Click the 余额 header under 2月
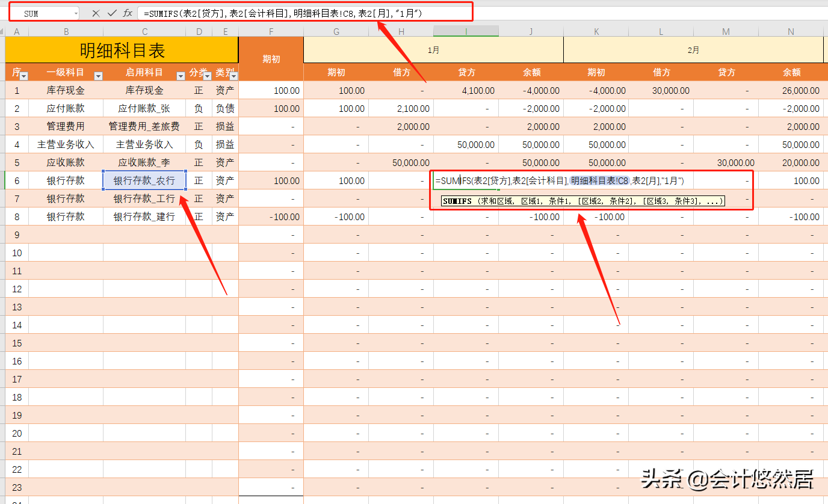828x504 pixels. pos(791,72)
